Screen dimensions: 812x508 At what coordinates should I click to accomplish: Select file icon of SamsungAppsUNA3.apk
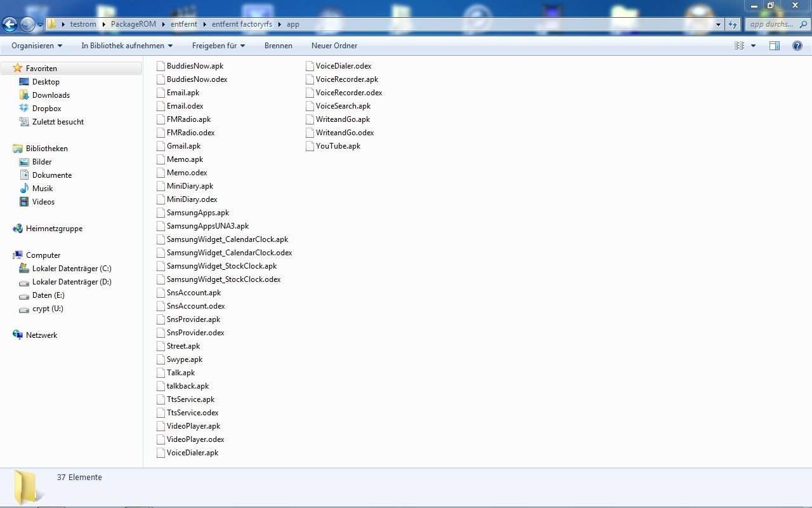pos(160,226)
